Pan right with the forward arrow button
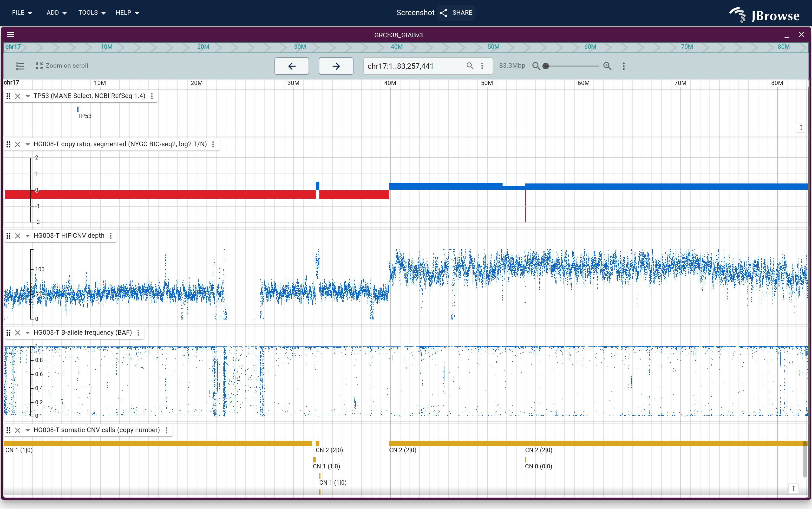This screenshot has width=812, height=509. 336,66
